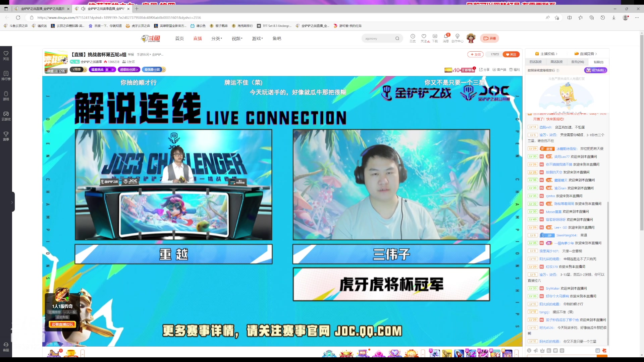Screen dimensions: 644x362
Task: Expand the gift list up-arrow near rocket
Action: tap(517, 353)
